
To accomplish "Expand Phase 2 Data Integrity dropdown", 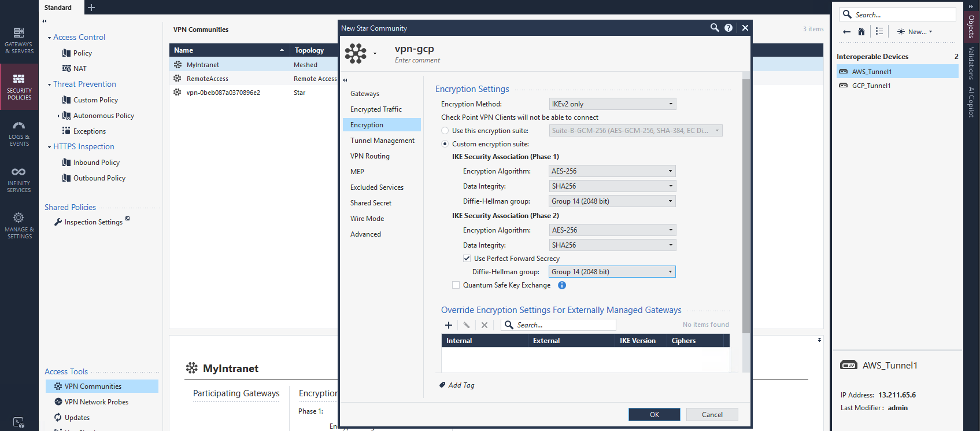I will (612, 245).
